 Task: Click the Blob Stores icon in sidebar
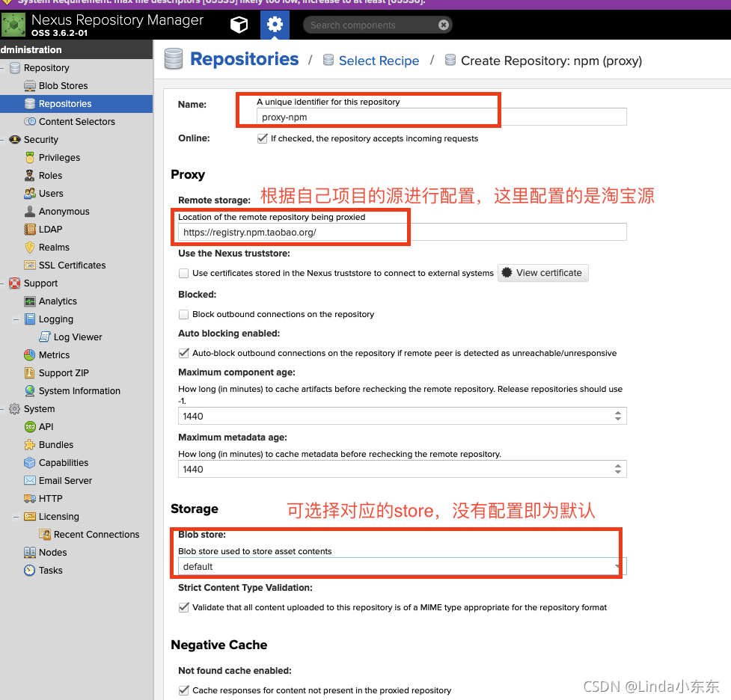[x=30, y=86]
